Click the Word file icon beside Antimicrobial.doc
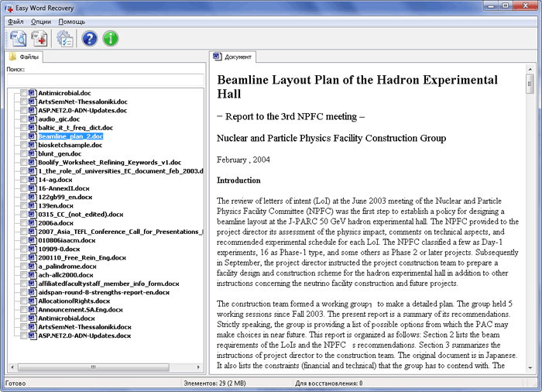Viewport: 542px width, 392px height. (33, 93)
